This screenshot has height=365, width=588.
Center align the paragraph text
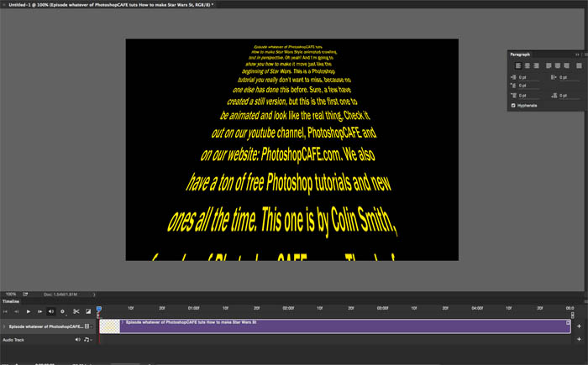pyautogui.click(x=526, y=65)
